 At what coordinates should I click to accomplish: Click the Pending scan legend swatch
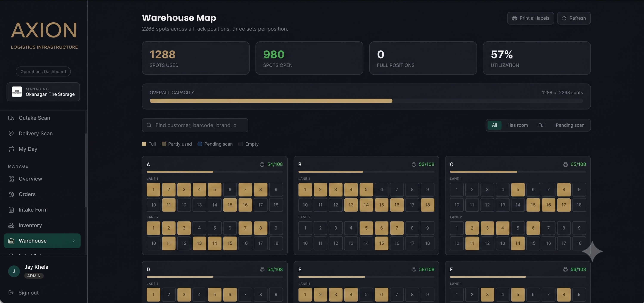[x=200, y=144]
